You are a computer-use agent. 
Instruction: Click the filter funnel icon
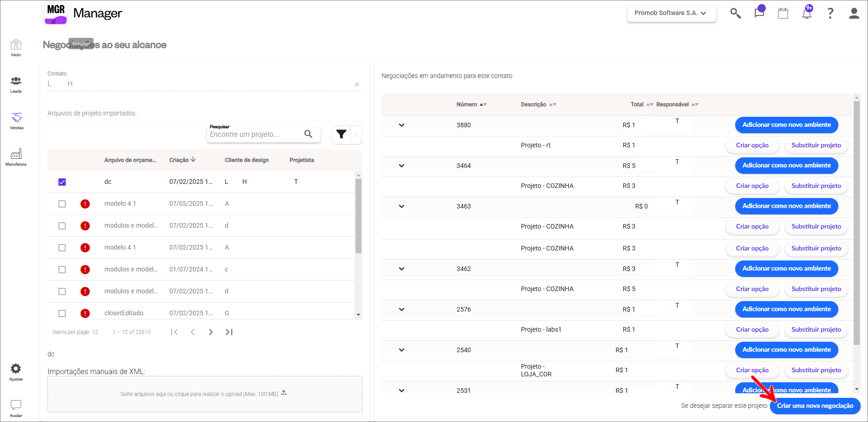coord(341,134)
